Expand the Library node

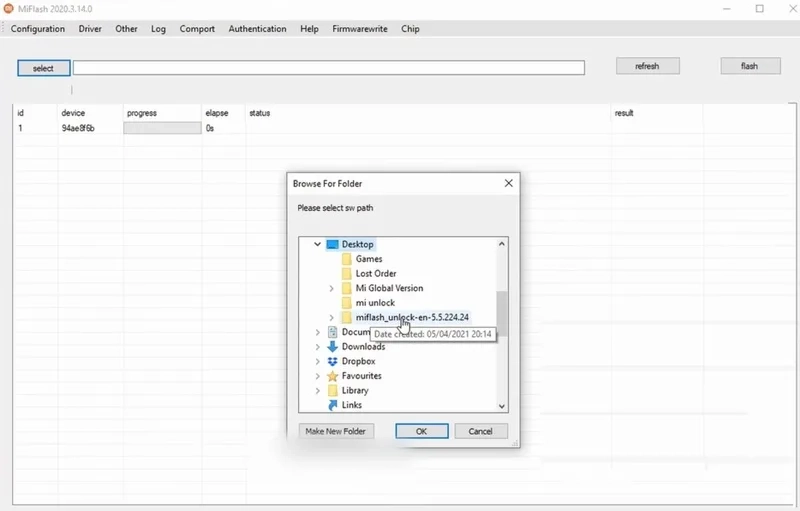point(317,391)
